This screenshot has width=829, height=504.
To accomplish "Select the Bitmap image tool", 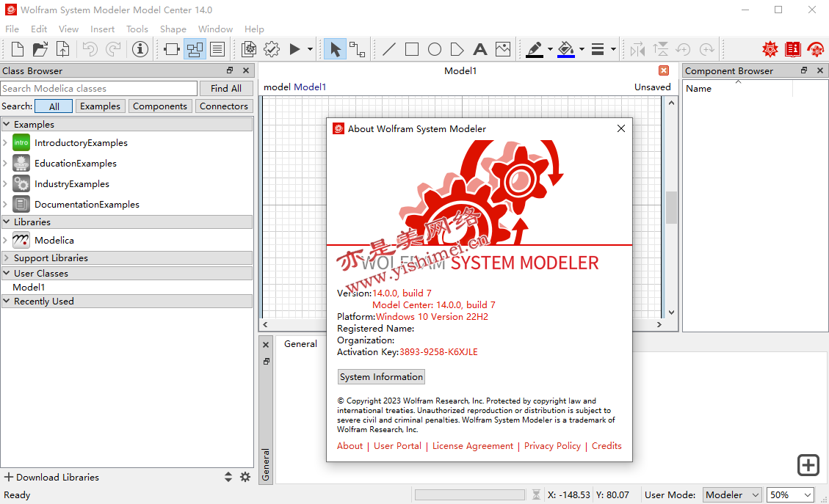I will coord(503,49).
